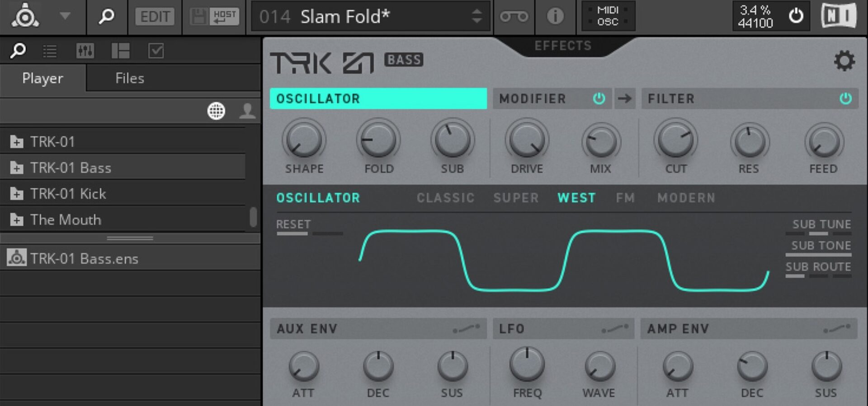
Task: Click the Native Instruments NI logo
Action: pos(839,16)
